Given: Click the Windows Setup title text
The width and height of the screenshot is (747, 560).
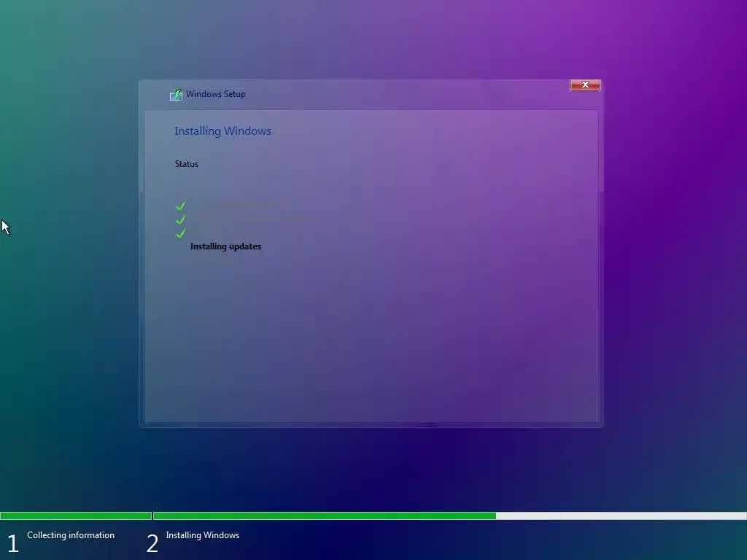Looking at the screenshot, I should [x=216, y=94].
